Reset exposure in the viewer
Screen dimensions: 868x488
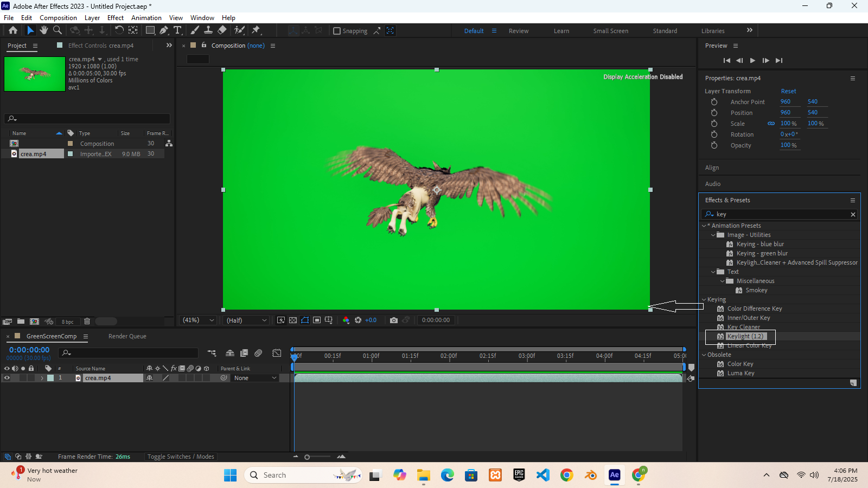tap(358, 320)
